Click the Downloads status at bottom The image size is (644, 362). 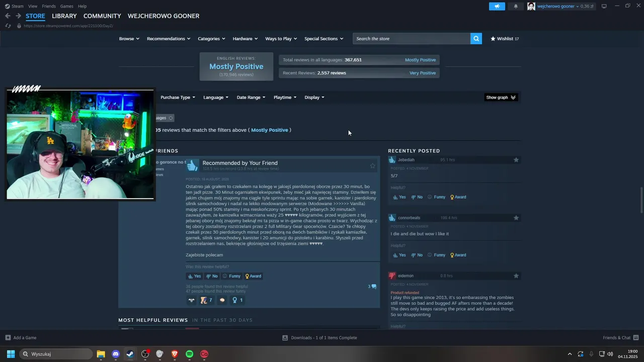319,338
